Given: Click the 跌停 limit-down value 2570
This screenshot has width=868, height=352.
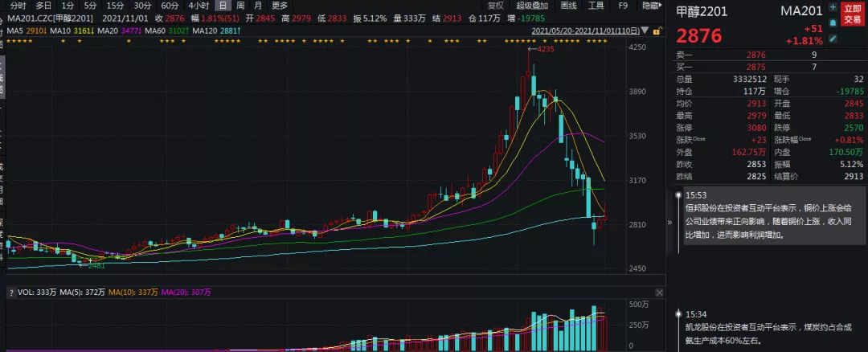Looking at the screenshot, I should coord(853,128).
